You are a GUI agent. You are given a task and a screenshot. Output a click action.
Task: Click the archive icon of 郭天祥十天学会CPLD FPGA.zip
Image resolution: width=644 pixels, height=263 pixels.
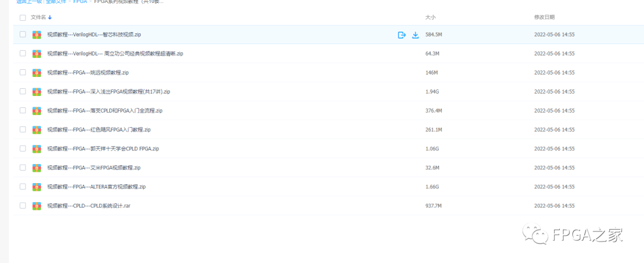click(x=37, y=148)
